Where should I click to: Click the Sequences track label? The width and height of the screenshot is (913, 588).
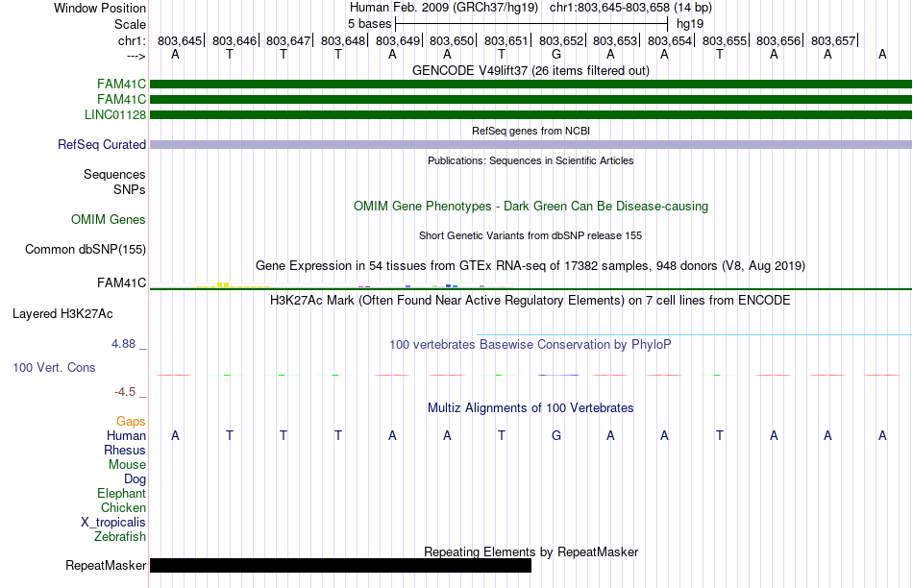[x=114, y=175]
